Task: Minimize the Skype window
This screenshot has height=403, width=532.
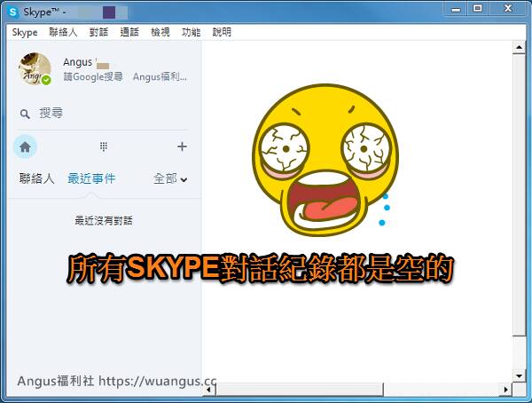Action: 456,9
